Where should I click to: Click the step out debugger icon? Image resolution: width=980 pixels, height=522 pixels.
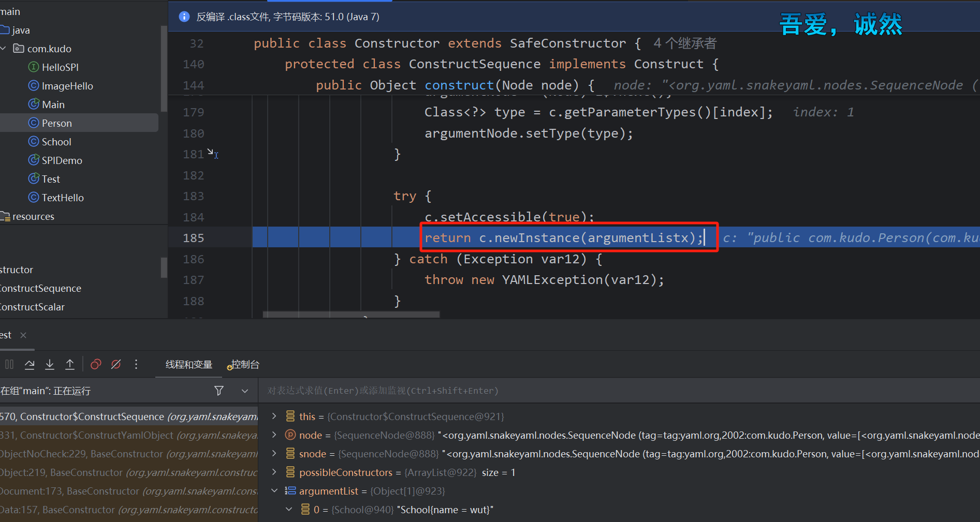click(x=70, y=364)
